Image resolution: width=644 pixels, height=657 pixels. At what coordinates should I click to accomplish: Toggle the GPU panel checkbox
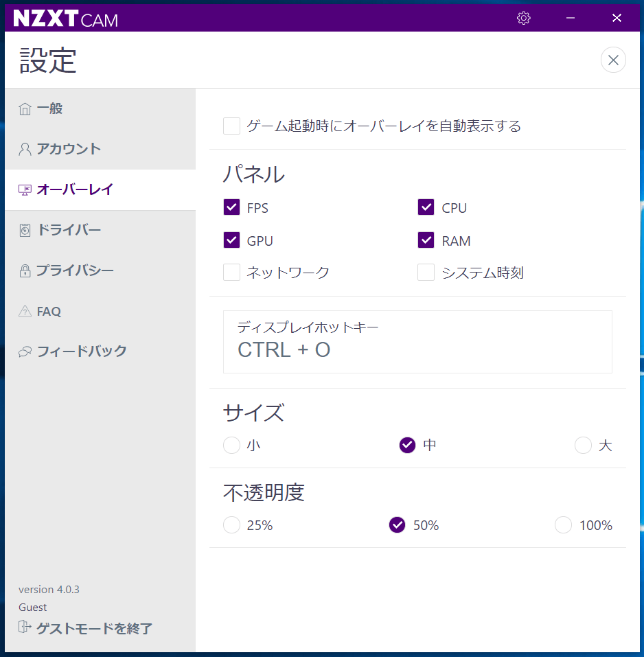(x=231, y=240)
